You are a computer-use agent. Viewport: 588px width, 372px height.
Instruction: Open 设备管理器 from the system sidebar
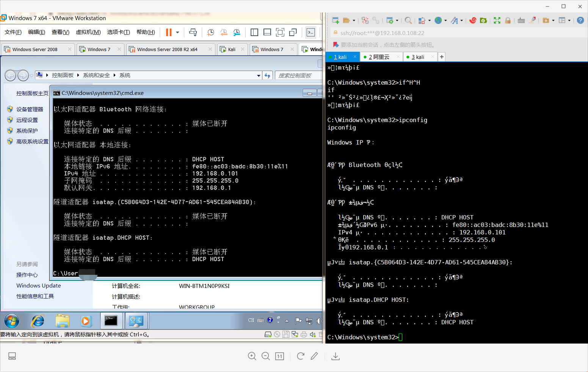click(29, 109)
